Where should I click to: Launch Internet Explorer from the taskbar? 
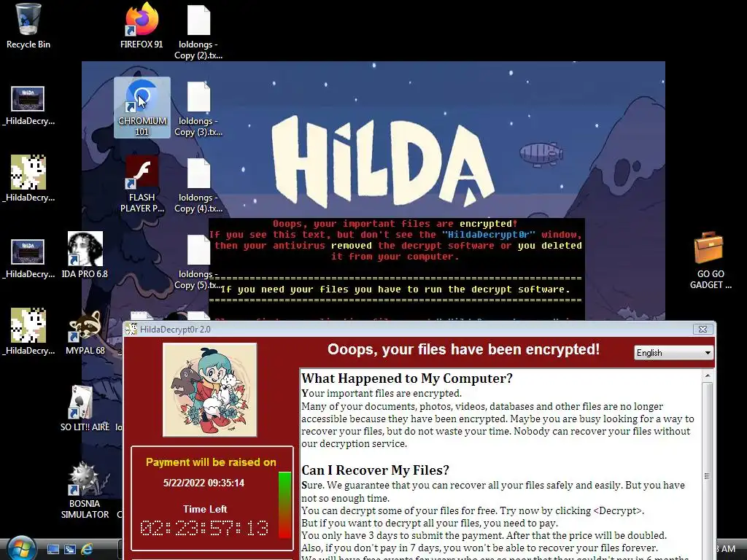point(87,550)
